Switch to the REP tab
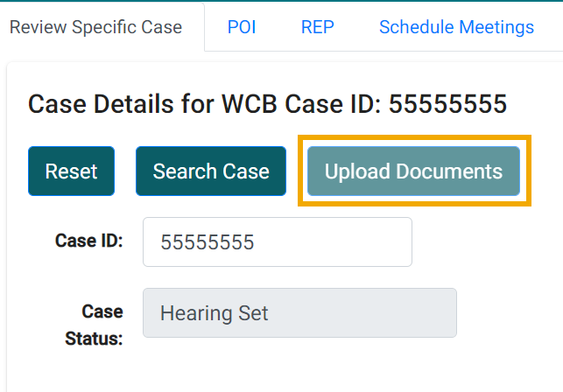 pos(316,27)
